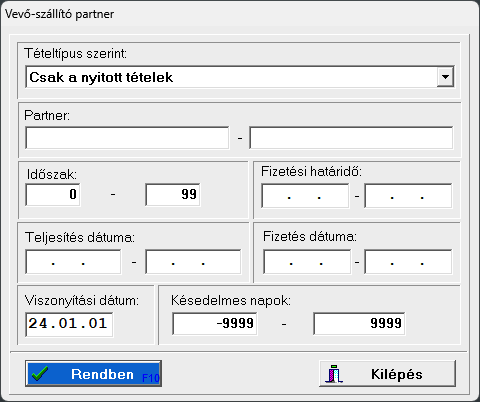The height and width of the screenshot is (402, 480).
Task: Click the Teljesítés dátuma start date field
Action: pos(73,262)
